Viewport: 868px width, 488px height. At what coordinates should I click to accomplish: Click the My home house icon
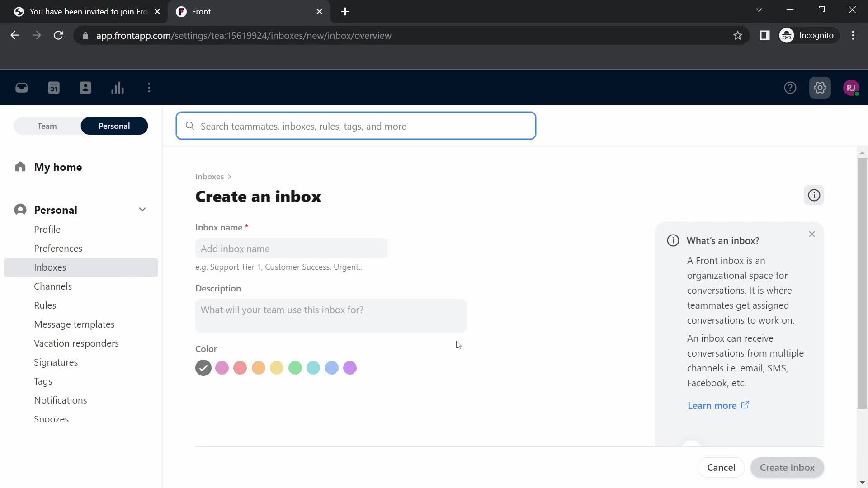coord(20,167)
